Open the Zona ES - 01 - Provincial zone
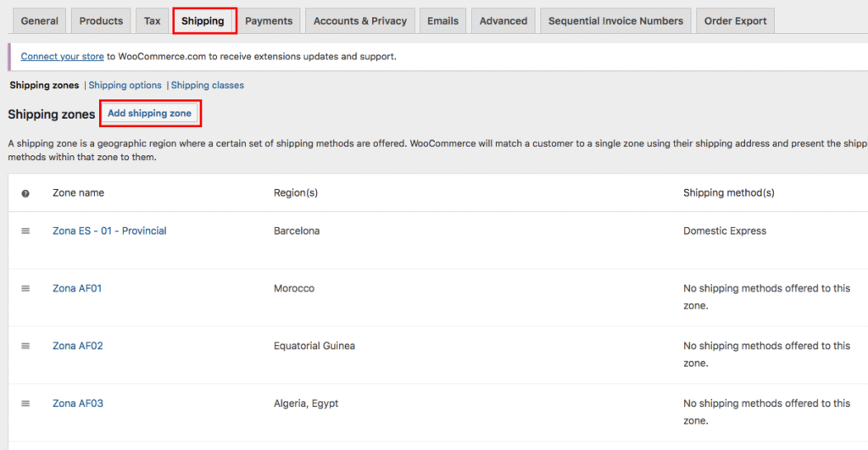The width and height of the screenshot is (868, 450). coord(109,231)
